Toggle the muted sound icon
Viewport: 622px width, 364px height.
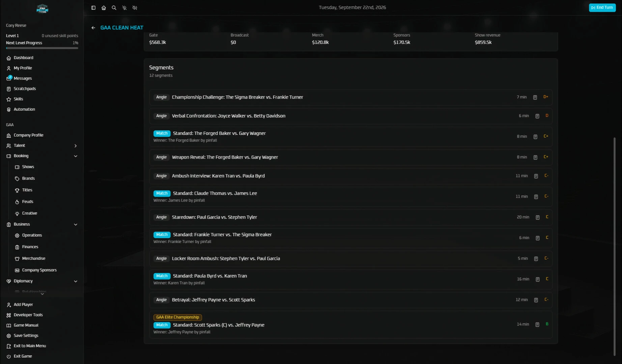point(135,8)
